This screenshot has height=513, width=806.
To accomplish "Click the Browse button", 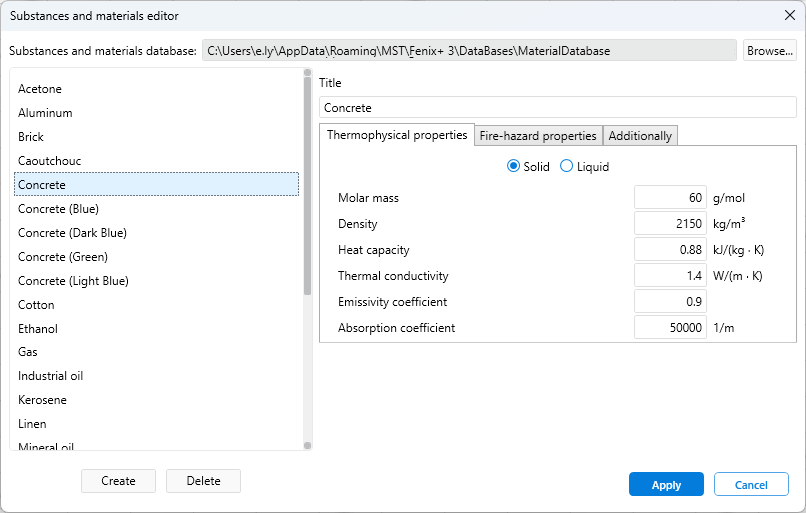I will tap(769, 50).
